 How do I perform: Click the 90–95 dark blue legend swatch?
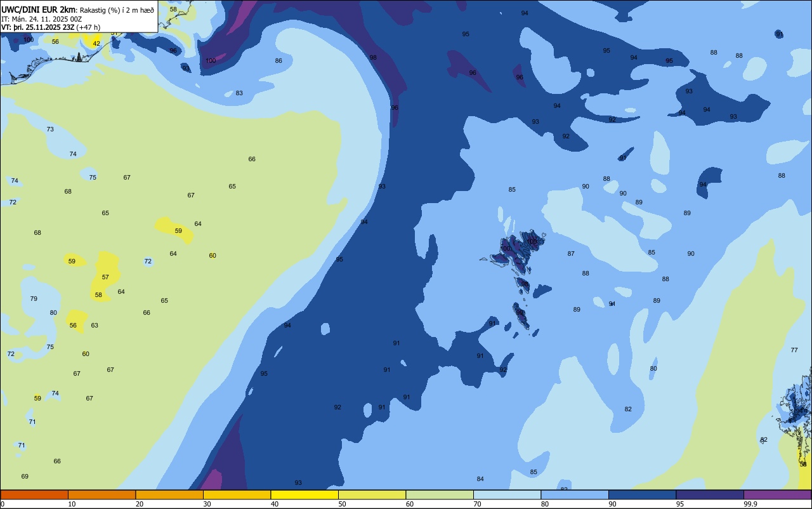pyautogui.click(x=642, y=494)
